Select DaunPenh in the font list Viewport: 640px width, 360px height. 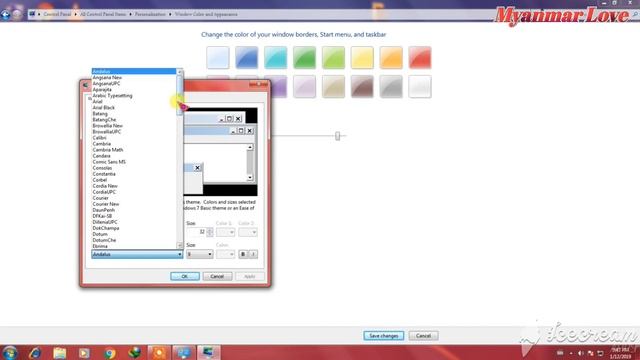coord(104,210)
